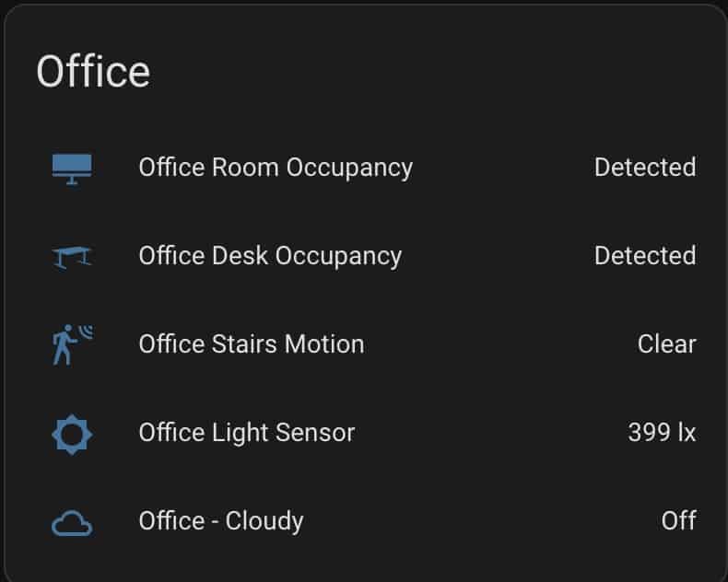Click the Detected state of Office Room Occupancy

click(645, 167)
